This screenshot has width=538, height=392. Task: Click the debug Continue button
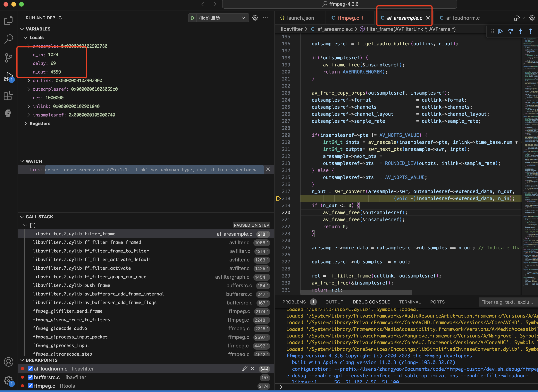tap(500, 31)
